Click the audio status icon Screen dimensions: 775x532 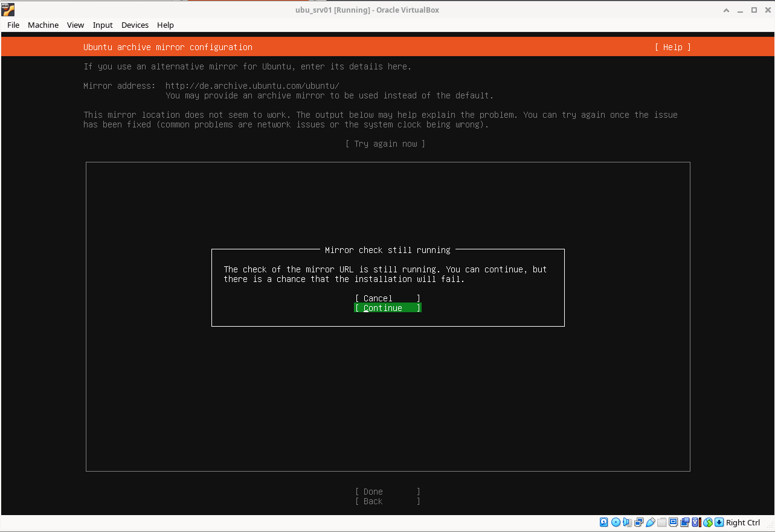(627, 522)
